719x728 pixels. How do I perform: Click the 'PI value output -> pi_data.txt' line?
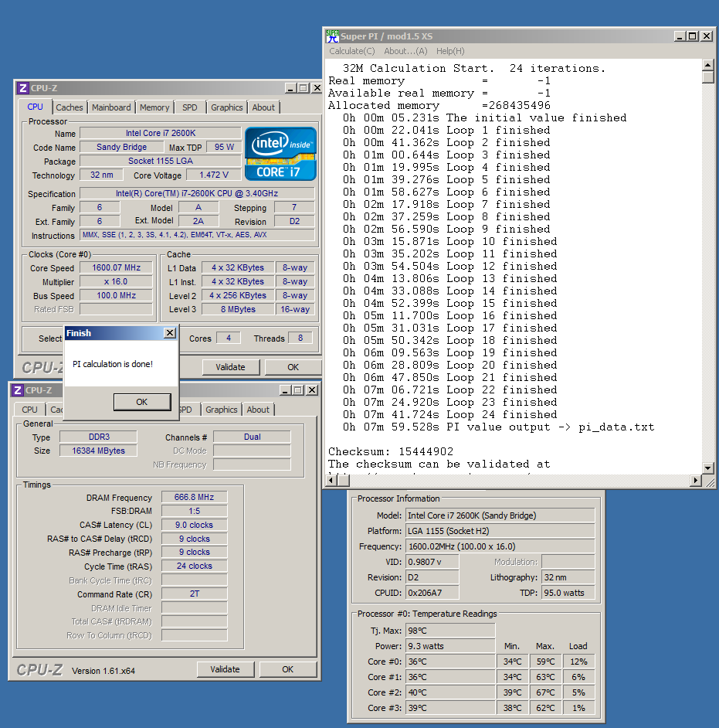pos(499,427)
